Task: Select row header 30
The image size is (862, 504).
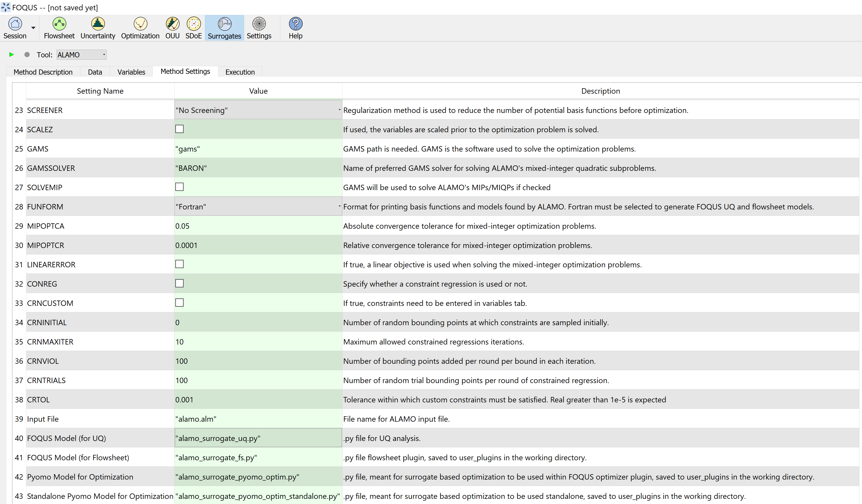Action: [x=19, y=245]
